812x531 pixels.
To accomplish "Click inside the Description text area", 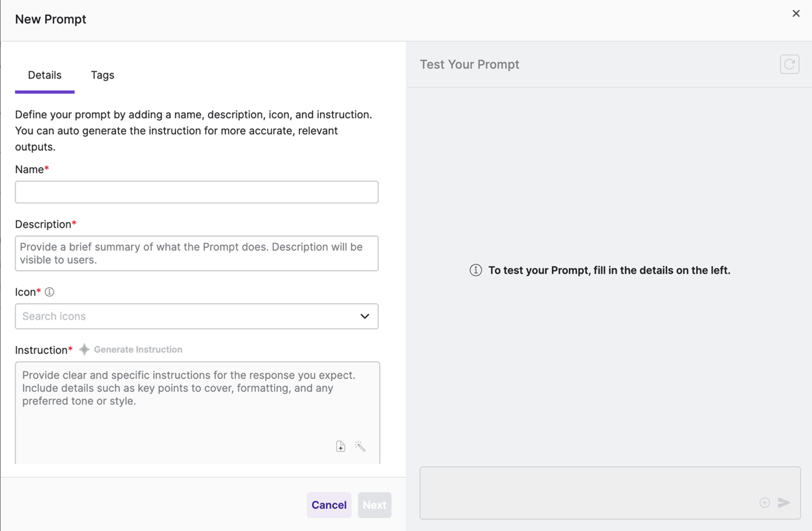I will tap(197, 253).
